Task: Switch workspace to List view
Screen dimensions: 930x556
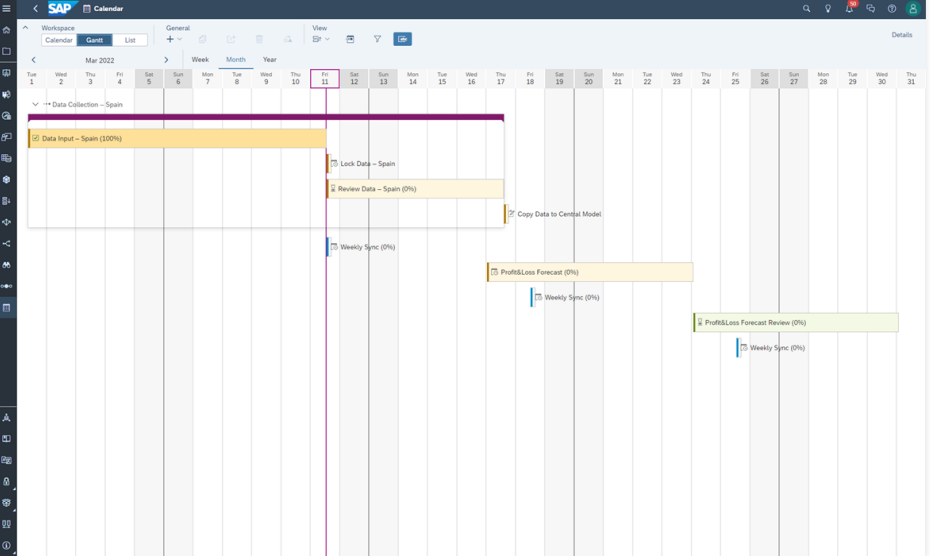Action: [130, 40]
